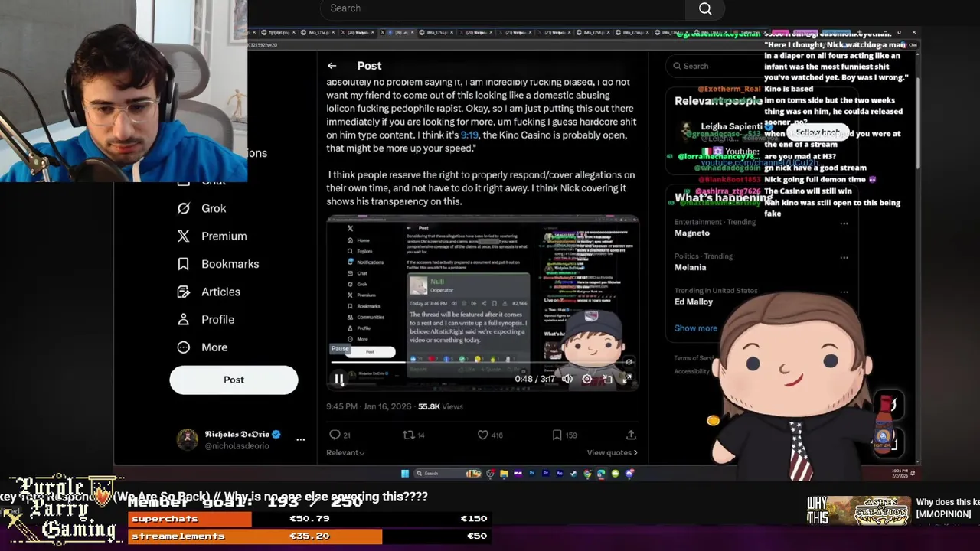This screenshot has width=980, height=551.
Task: Open Premiere Pro from the taskbar
Action: pyautogui.click(x=546, y=473)
